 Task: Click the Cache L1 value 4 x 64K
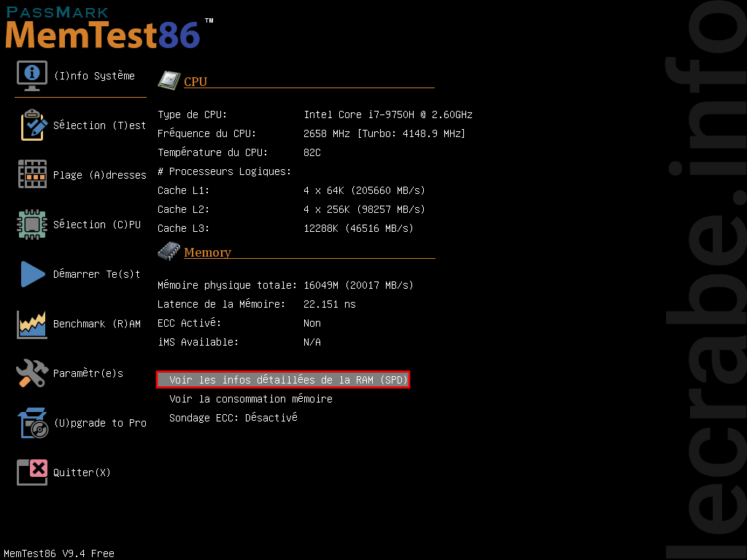tap(364, 190)
